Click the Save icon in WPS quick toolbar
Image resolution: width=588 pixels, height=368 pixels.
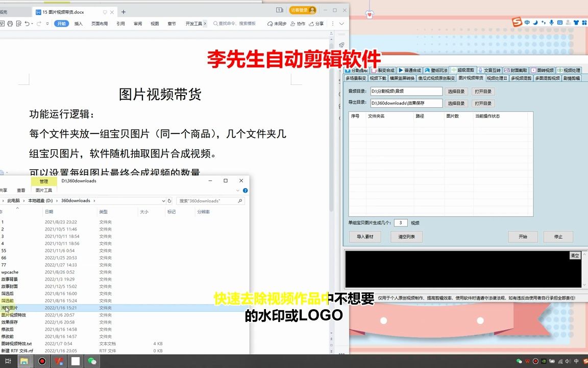(3, 24)
